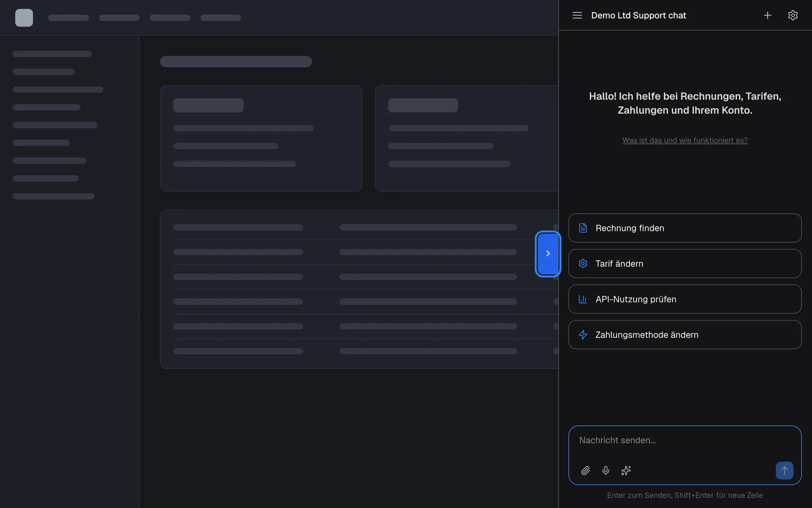Open 'Was ist das und wie funktioniert es?' link
This screenshot has width=812, height=508.
coord(685,140)
